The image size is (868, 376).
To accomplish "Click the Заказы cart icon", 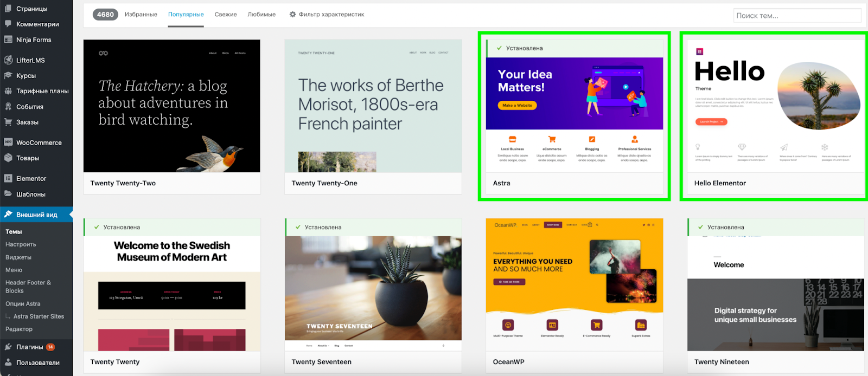I will pos(8,122).
